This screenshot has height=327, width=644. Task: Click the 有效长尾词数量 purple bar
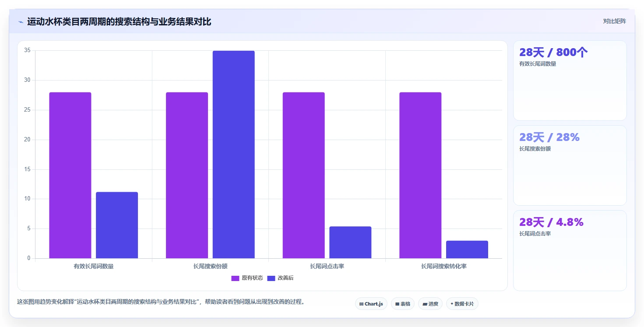point(70,175)
